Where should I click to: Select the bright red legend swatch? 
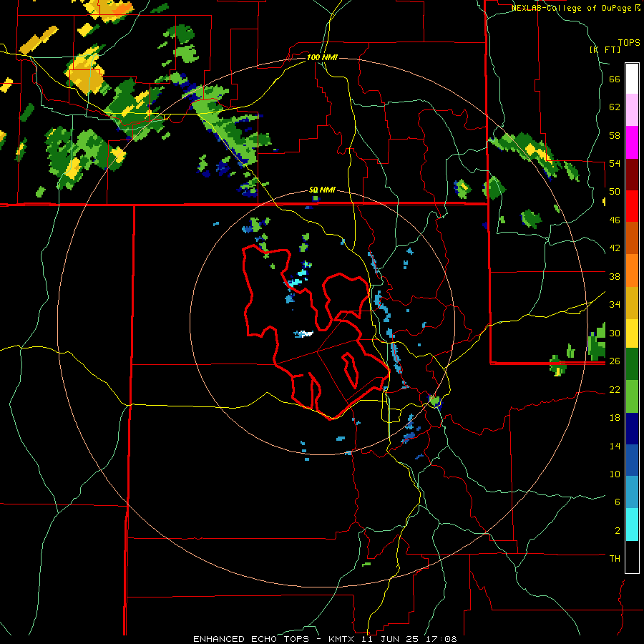632,206
